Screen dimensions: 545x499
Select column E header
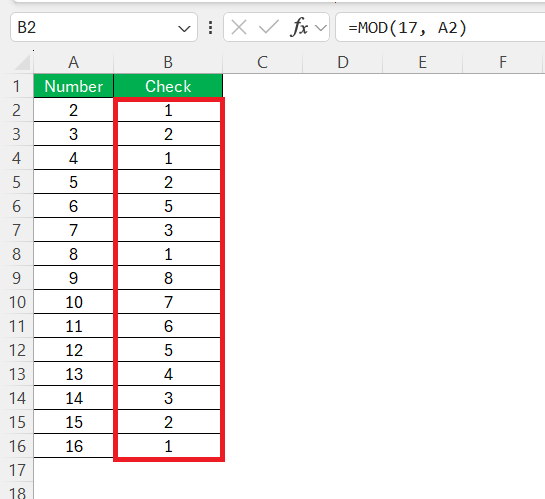[x=422, y=63]
